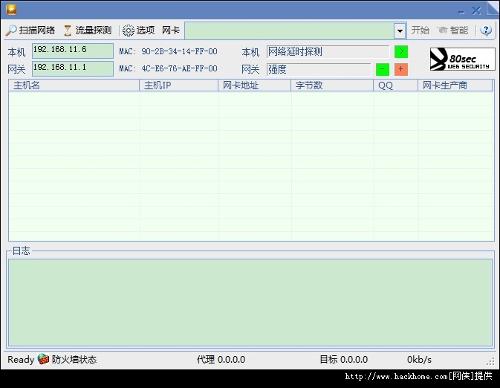Click the 网络延时探测 field
500x388 pixels.
(328, 52)
